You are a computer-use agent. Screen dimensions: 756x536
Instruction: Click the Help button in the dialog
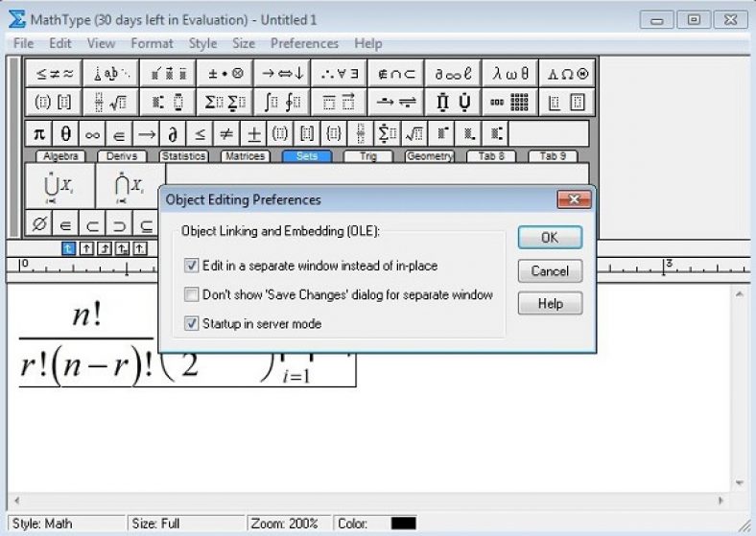[550, 304]
